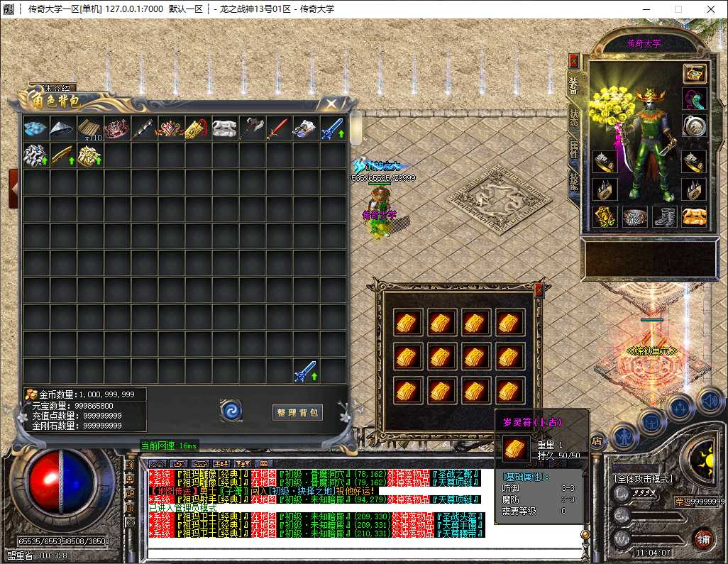The width and height of the screenshot is (728, 564).
Task: Select the stack of 110 wood planks
Action: [89, 128]
